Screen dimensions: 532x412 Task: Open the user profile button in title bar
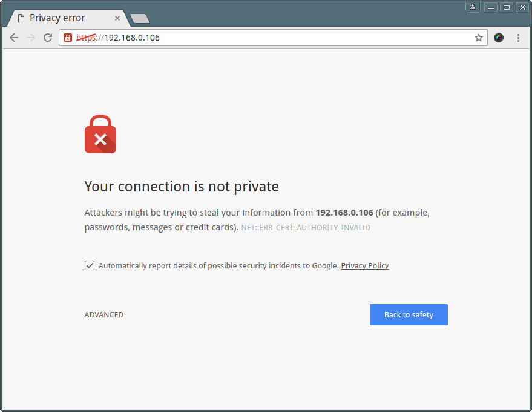point(472,7)
